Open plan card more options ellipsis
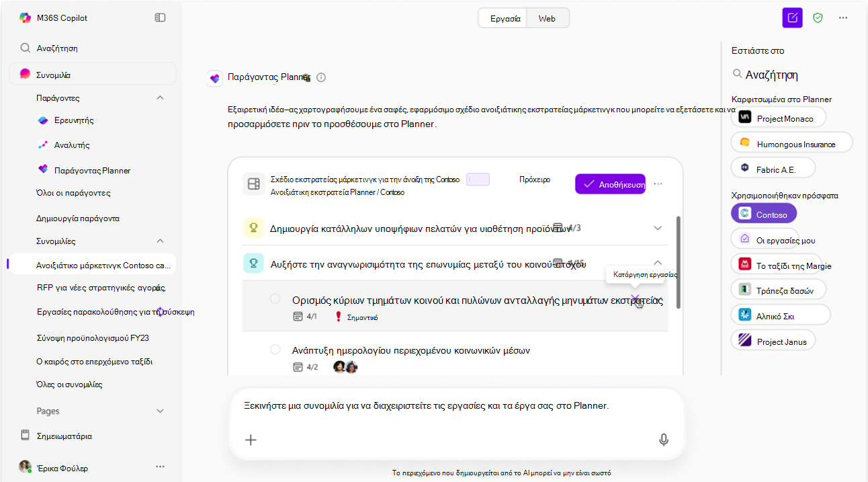 pos(658,184)
